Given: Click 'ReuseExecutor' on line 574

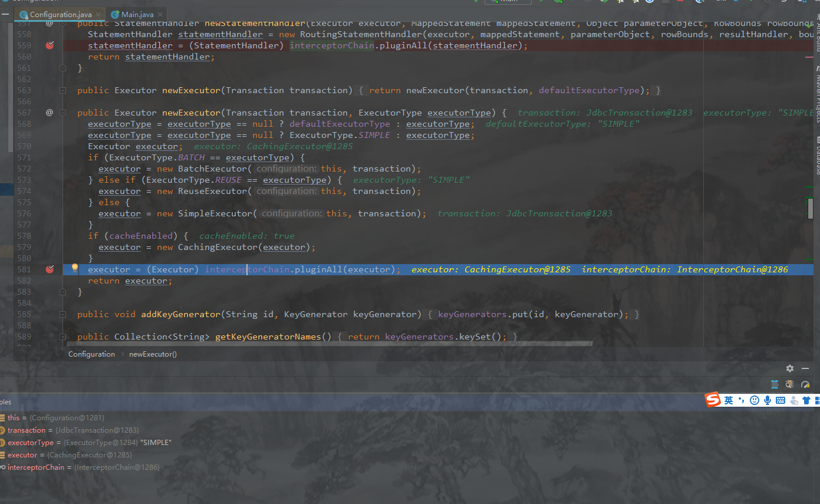Looking at the screenshot, I should tap(212, 191).
